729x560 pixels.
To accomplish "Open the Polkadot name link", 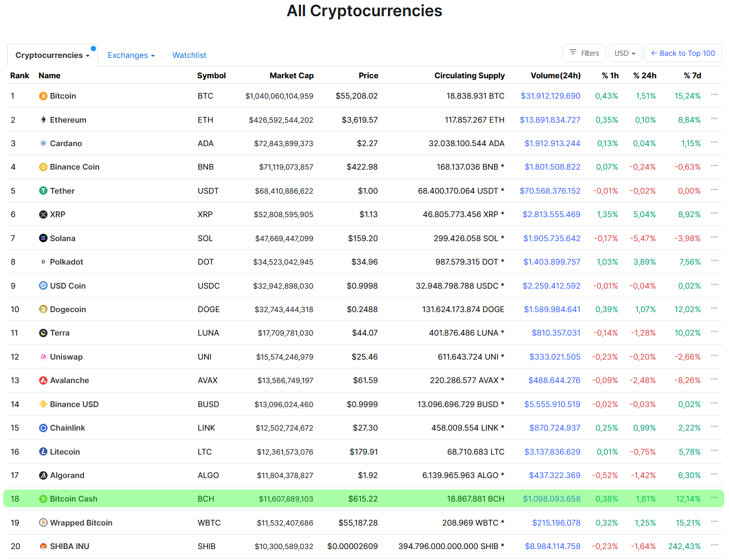I will (x=67, y=262).
